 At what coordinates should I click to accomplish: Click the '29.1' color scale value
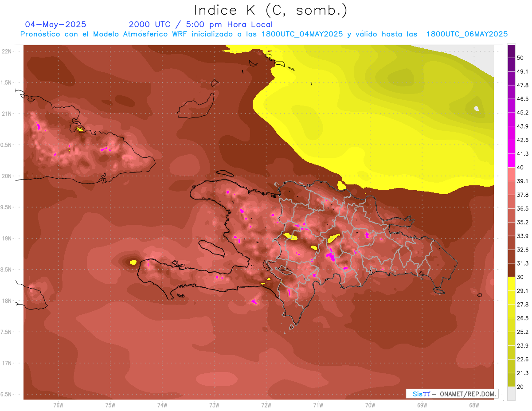pyautogui.click(x=523, y=291)
